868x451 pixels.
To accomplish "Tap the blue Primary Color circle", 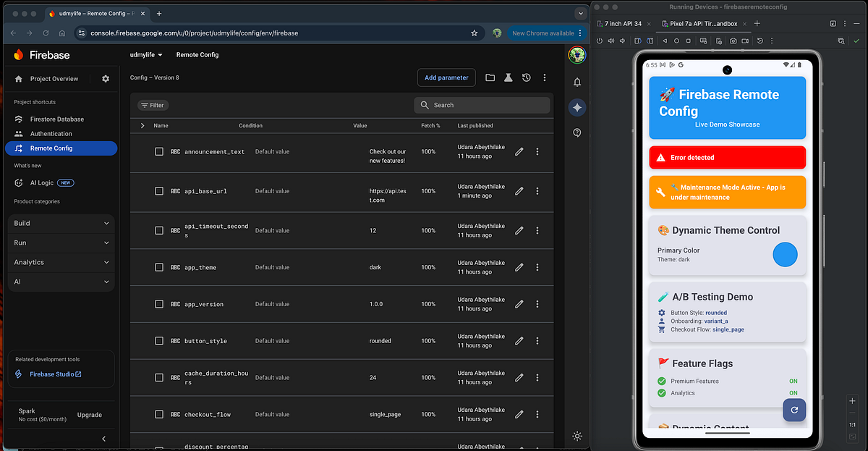I will 785,254.
